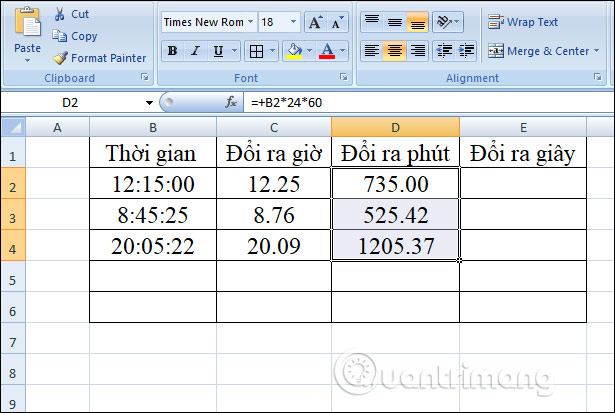This screenshot has width=615, height=413.
Task: Click cell containing 'Đổi ra giây'
Action: click(x=523, y=153)
